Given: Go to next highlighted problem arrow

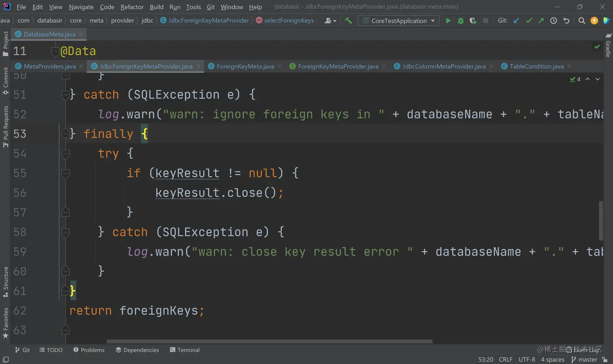Looking at the screenshot, I should [x=598, y=79].
